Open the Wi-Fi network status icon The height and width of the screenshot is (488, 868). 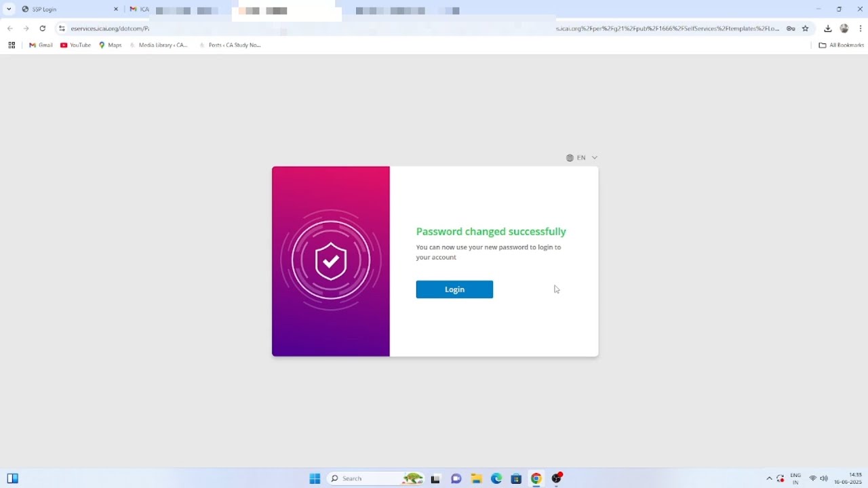(x=812, y=479)
